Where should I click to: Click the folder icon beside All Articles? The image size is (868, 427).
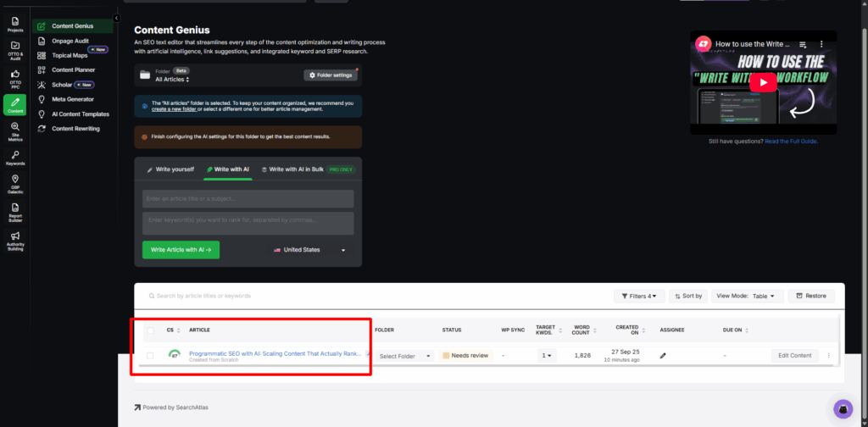[145, 75]
